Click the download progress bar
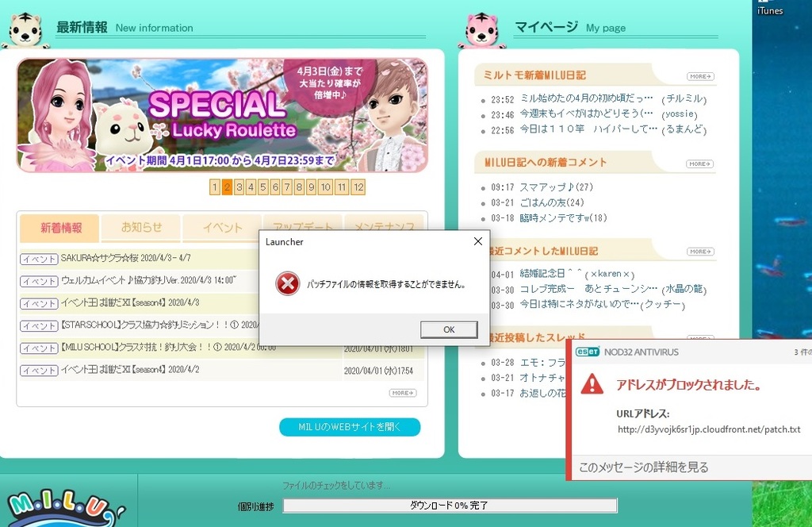 click(450, 506)
